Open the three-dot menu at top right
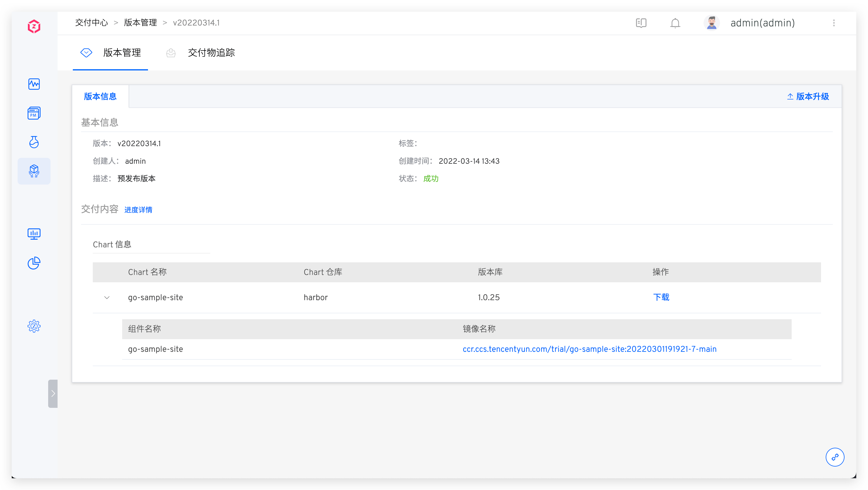 (834, 23)
